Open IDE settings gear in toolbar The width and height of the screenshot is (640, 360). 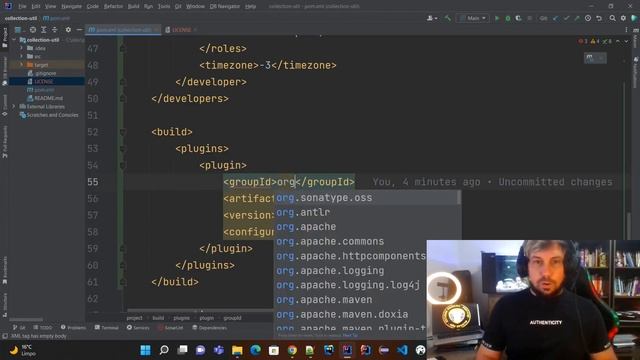[x=623, y=18]
